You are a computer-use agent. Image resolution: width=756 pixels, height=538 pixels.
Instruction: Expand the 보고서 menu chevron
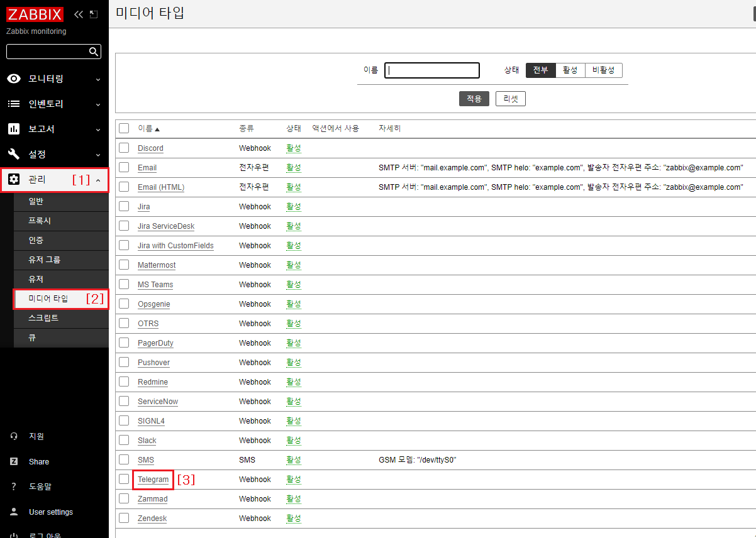97,129
